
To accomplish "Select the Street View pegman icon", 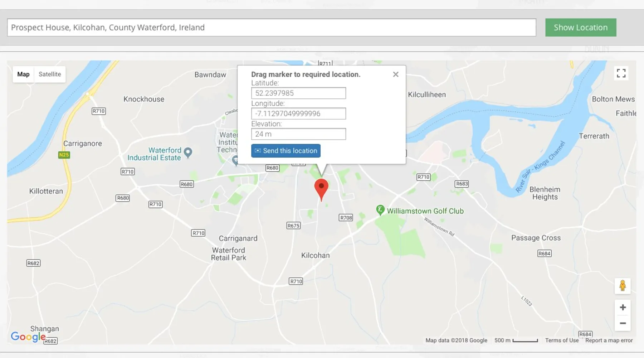I will point(623,286).
